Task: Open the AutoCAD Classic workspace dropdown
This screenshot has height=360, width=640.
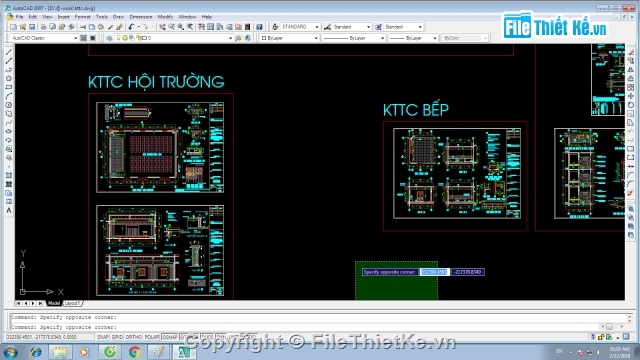Action: 43,38
